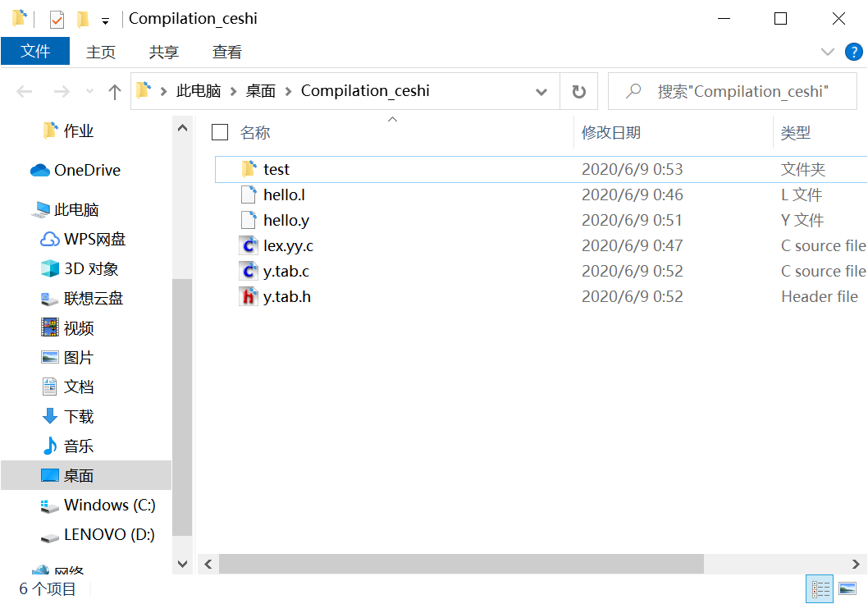Open 图片 in the navigation pane
Viewport: 868px width, 604px height.
[67, 357]
